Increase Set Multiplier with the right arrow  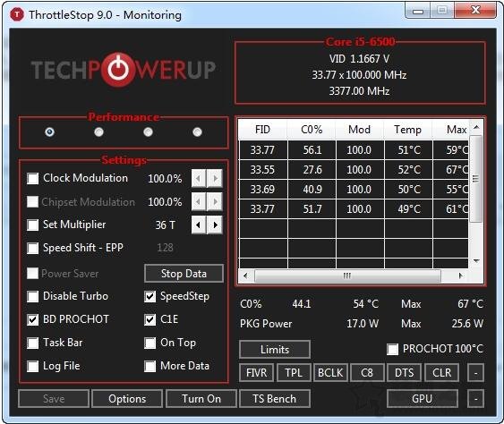point(215,225)
